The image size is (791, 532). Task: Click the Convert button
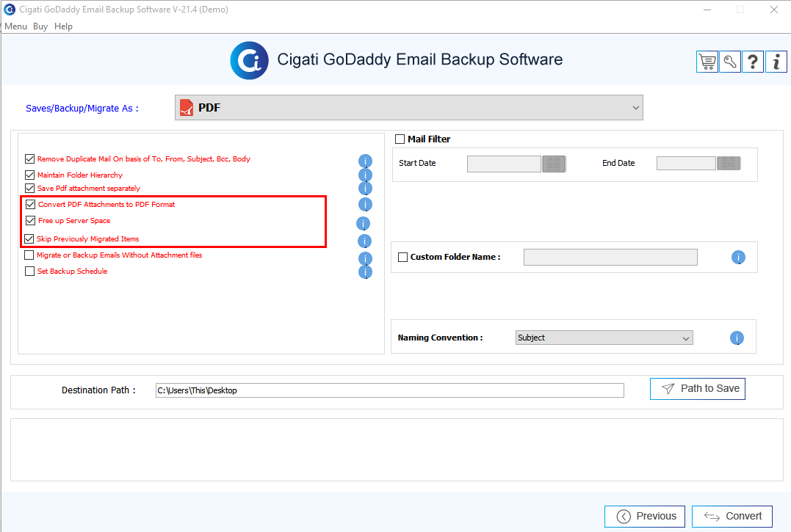(732, 517)
